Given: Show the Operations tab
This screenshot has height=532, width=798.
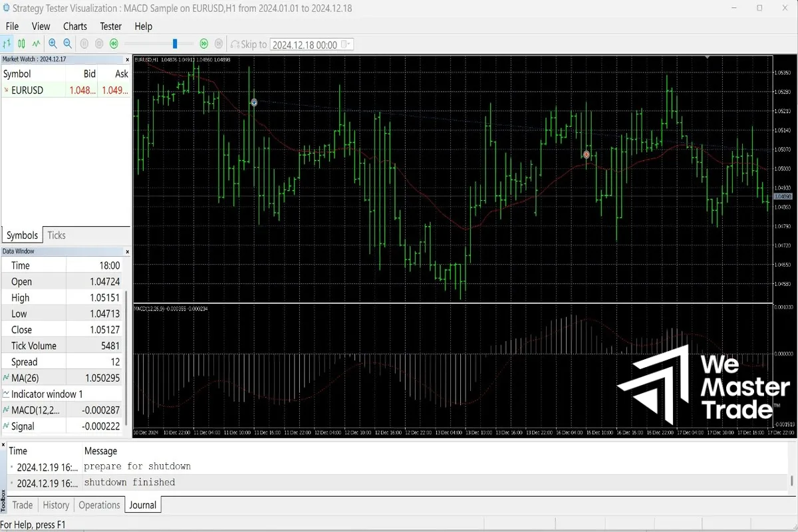Looking at the screenshot, I should 99,505.
